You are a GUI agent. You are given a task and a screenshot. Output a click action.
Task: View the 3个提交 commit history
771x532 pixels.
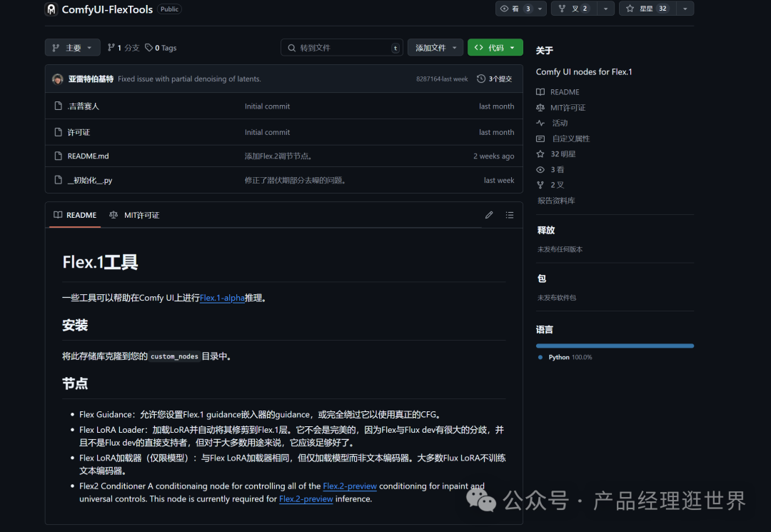(x=495, y=79)
